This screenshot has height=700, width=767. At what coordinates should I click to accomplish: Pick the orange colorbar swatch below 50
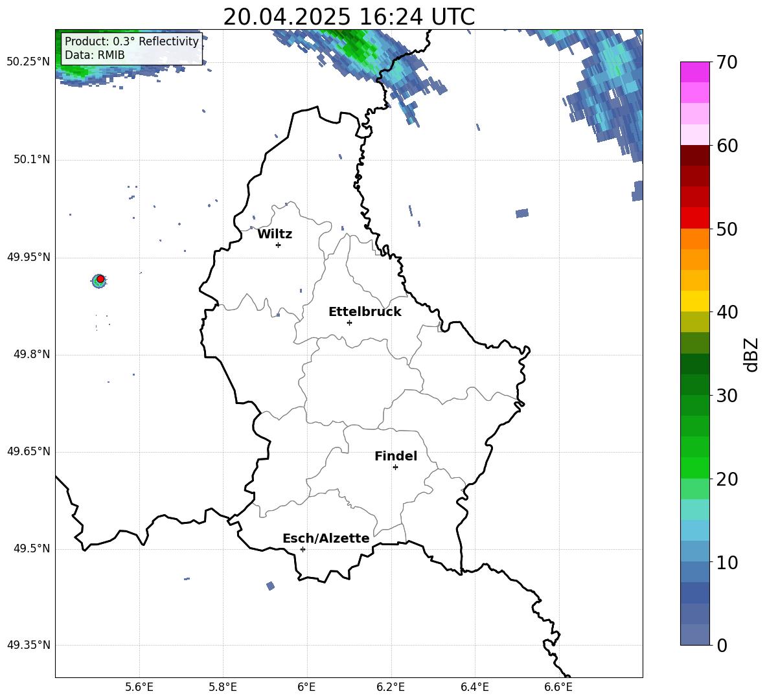(x=695, y=239)
